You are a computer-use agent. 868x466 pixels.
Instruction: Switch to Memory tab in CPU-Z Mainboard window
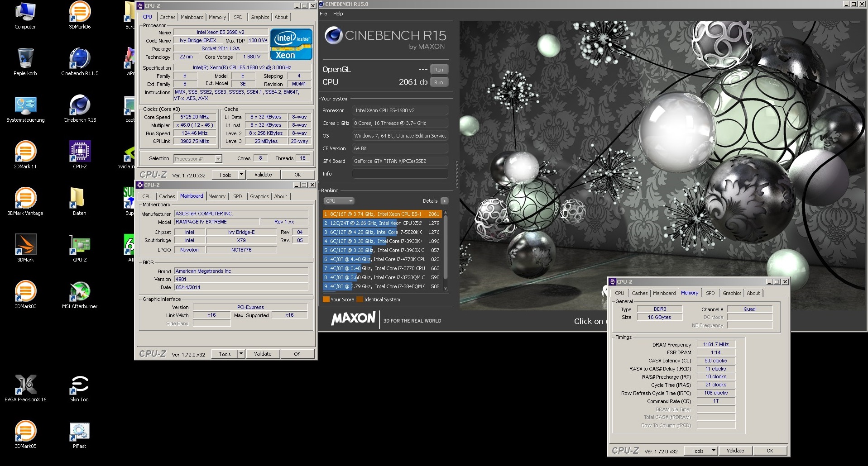click(x=217, y=196)
